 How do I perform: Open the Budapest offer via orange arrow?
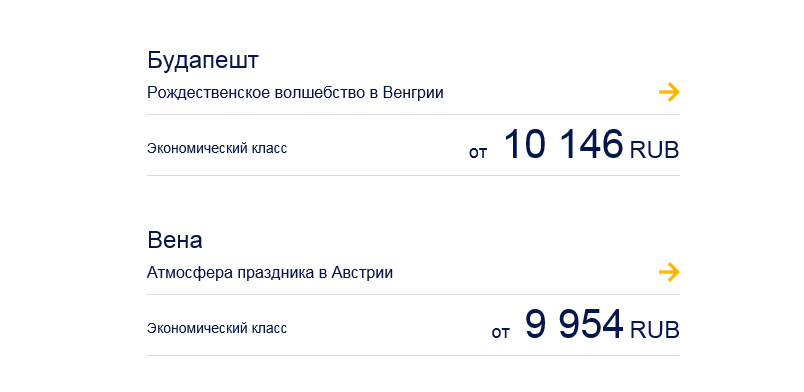pos(669,92)
